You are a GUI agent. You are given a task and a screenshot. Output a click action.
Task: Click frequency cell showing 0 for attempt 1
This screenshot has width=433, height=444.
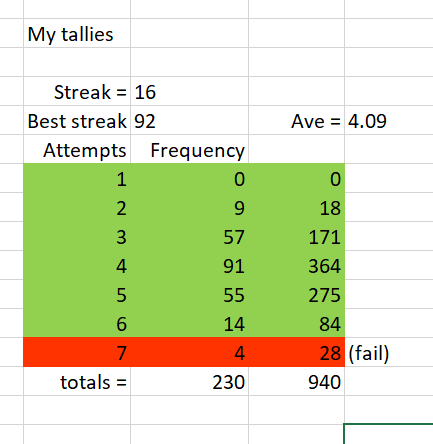coord(189,178)
